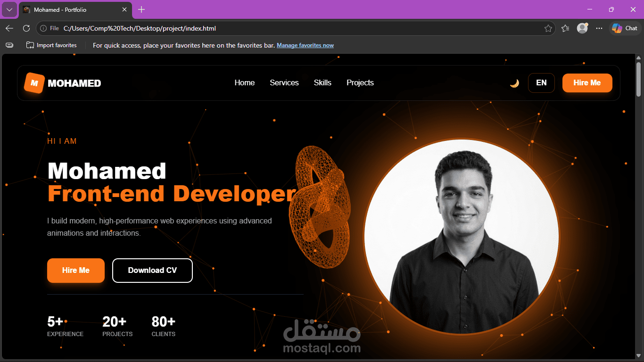Select the Mohamed - Portfolio tab
The image size is (644, 362).
pos(75,9)
